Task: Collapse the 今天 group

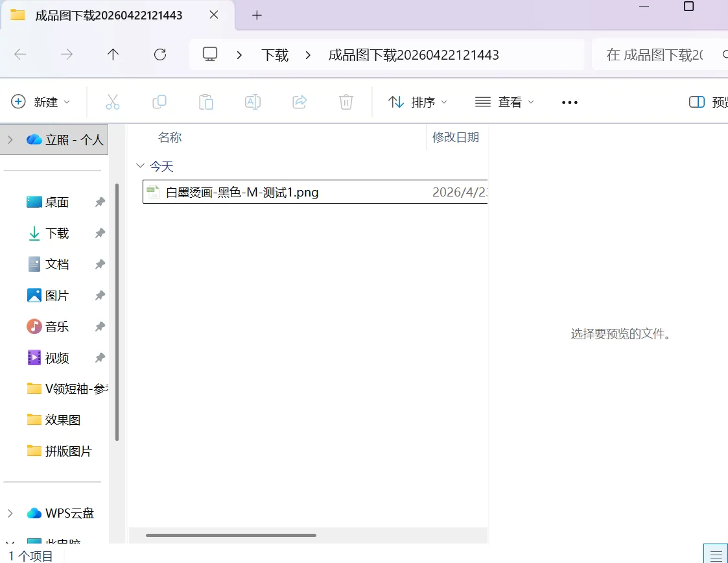Action: pos(140,166)
